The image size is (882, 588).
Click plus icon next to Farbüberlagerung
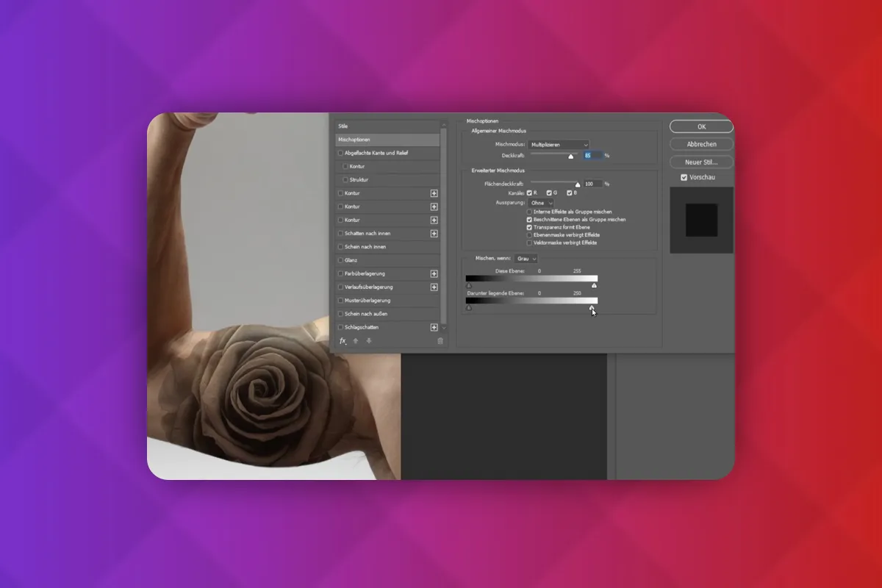point(434,273)
